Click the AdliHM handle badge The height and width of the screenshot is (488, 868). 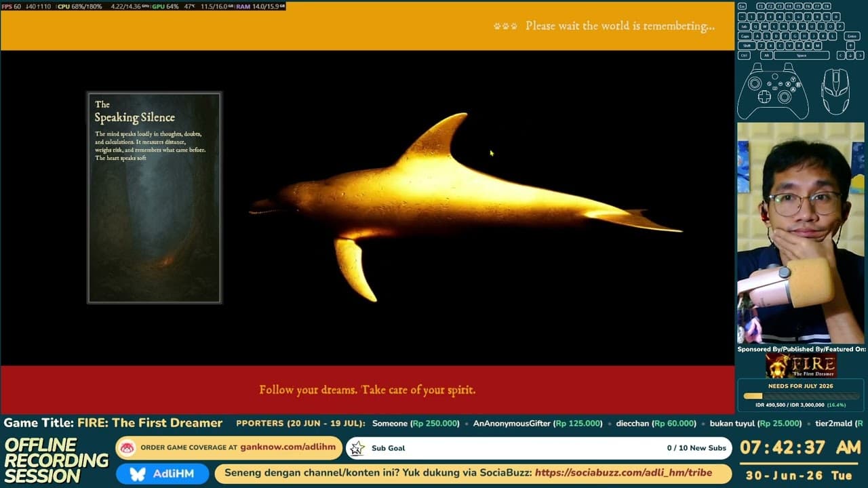[x=162, y=474]
